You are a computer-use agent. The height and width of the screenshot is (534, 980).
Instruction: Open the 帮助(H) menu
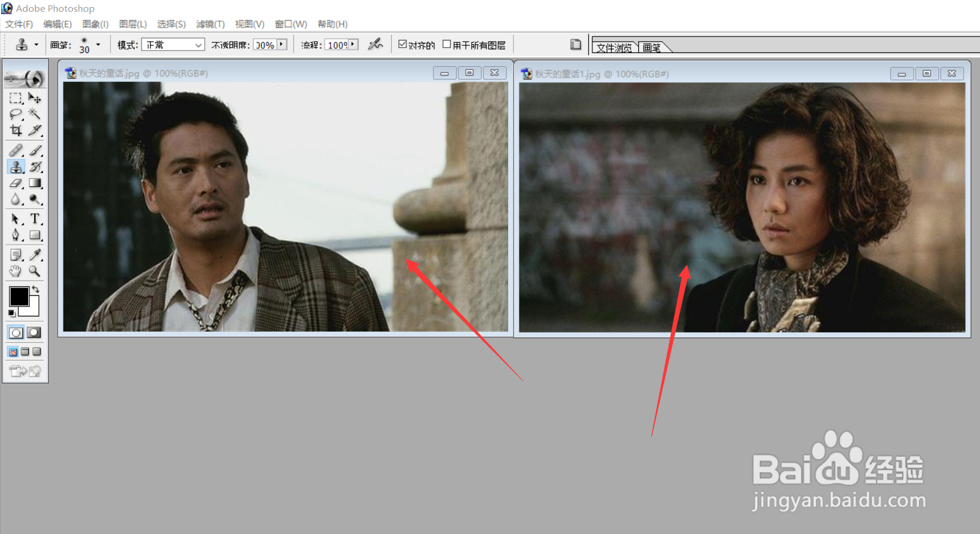pos(332,24)
